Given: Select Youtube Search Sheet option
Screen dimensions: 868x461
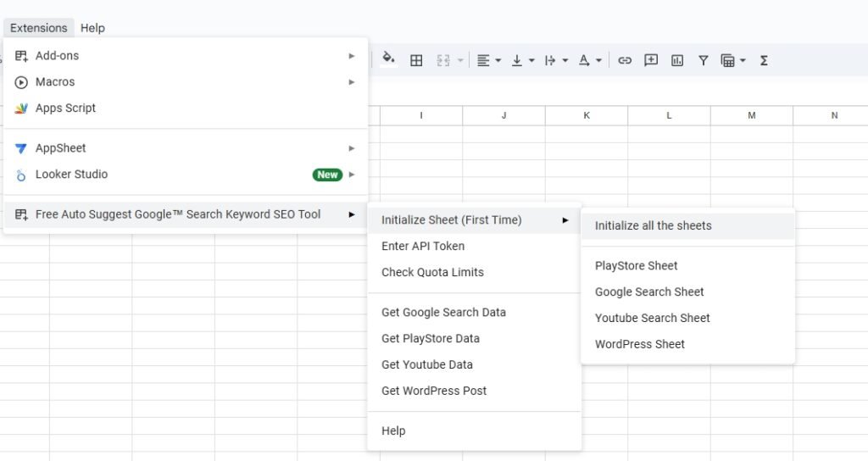Looking at the screenshot, I should click(688, 319).
